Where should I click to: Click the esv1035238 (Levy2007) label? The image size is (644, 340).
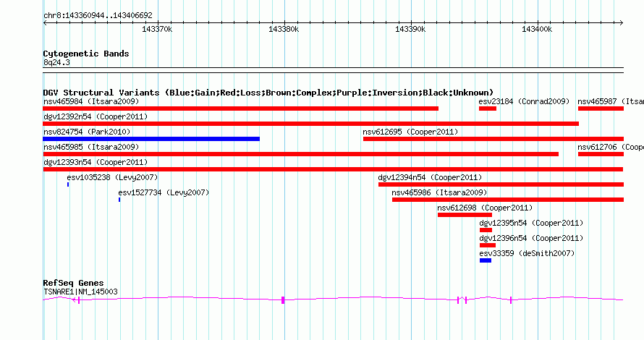112,177
